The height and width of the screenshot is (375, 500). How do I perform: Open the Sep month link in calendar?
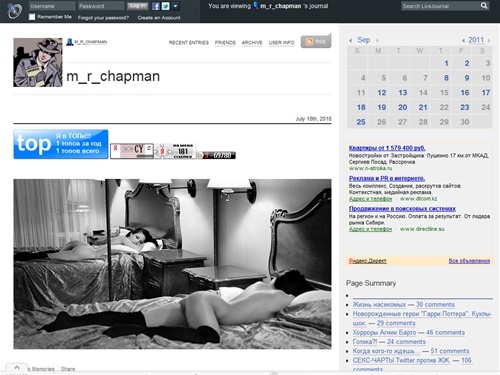[364, 40]
